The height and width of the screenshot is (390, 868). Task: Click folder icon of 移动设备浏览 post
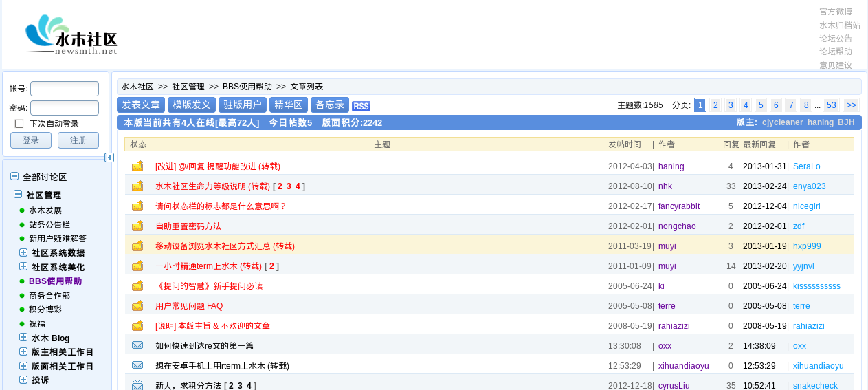(x=137, y=246)
